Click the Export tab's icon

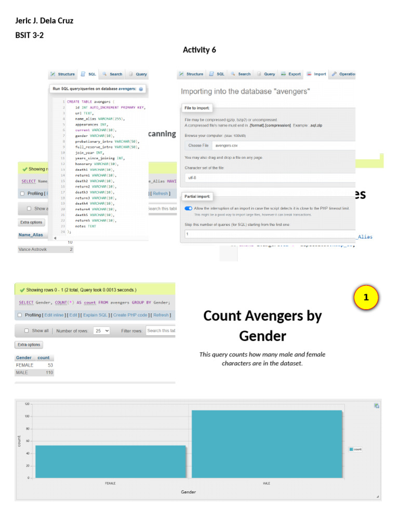point(284,74)
